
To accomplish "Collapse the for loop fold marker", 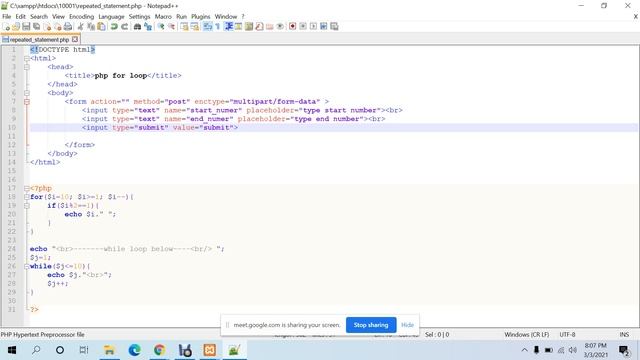I will tap(27, 197).
